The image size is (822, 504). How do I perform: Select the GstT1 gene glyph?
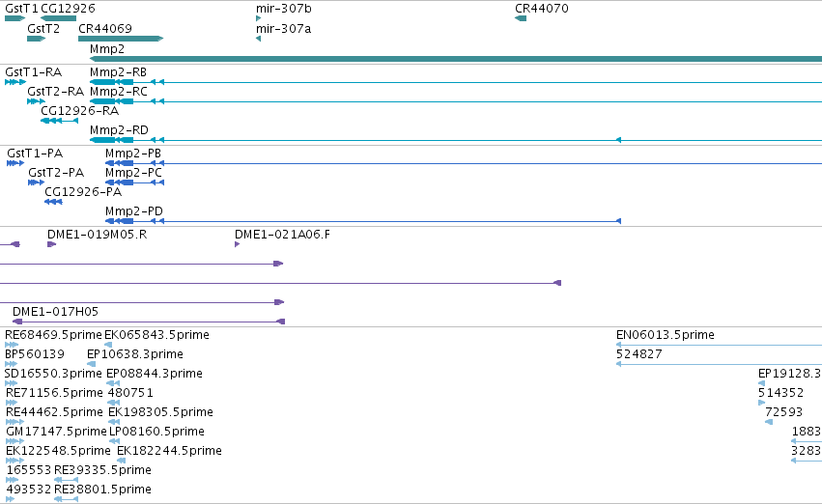14,18
